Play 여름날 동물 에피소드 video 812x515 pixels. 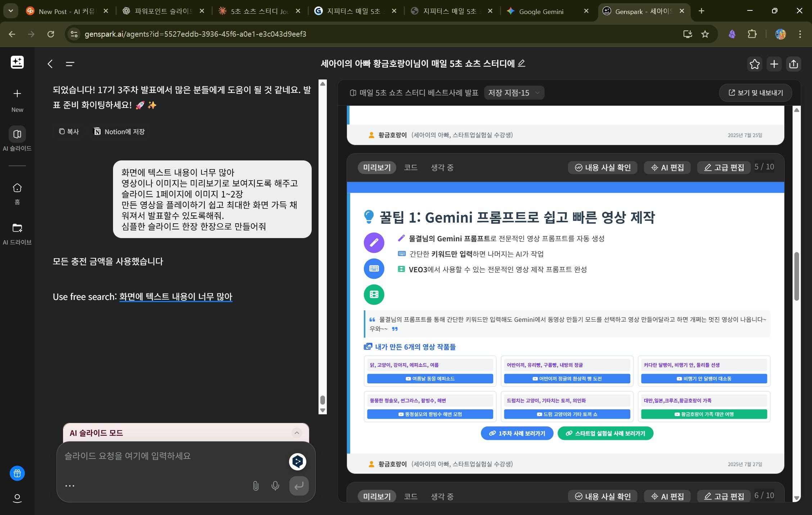click(430, 379)
